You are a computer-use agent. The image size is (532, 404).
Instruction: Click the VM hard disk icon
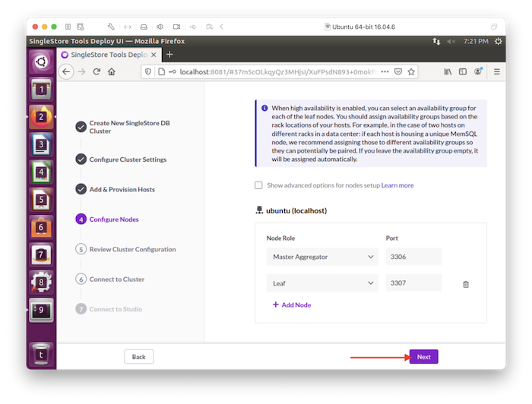click(x=144, y=27)
